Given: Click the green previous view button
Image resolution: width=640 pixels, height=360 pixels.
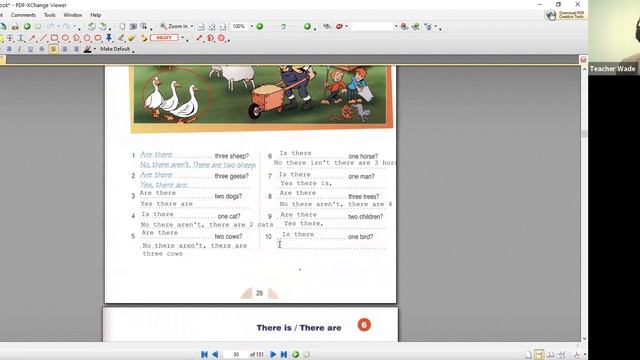Looking at the screenshot, I should coord(296,354).
